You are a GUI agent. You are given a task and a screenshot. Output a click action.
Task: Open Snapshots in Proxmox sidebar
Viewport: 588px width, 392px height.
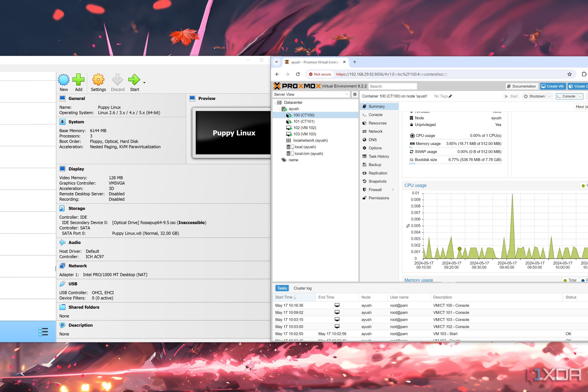coord(377,181)
